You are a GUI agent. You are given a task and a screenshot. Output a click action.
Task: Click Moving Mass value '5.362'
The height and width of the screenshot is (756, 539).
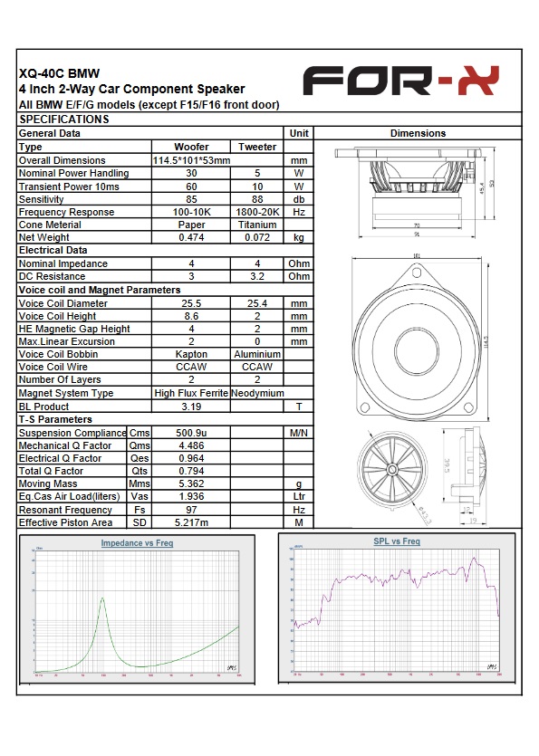point(191,483)
